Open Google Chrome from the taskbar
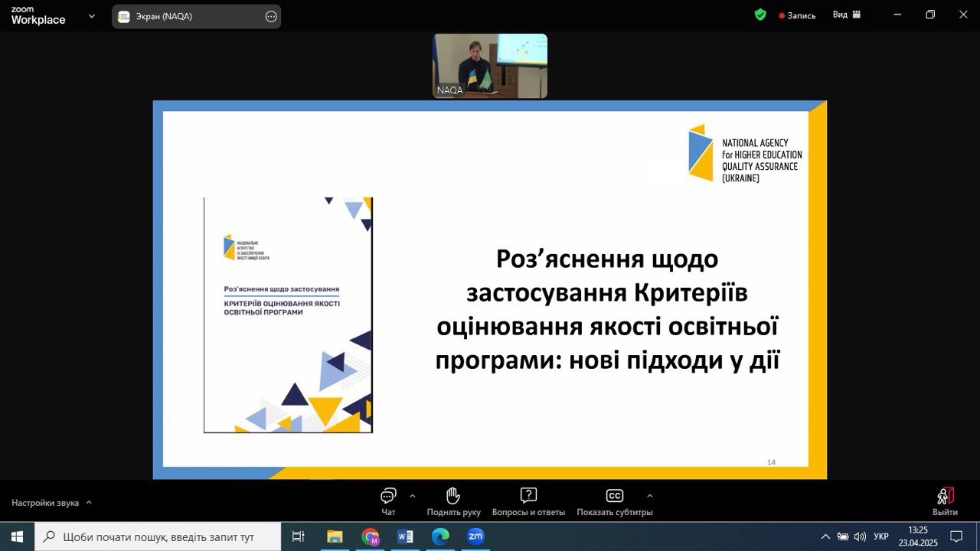 (x=371, y=536)
